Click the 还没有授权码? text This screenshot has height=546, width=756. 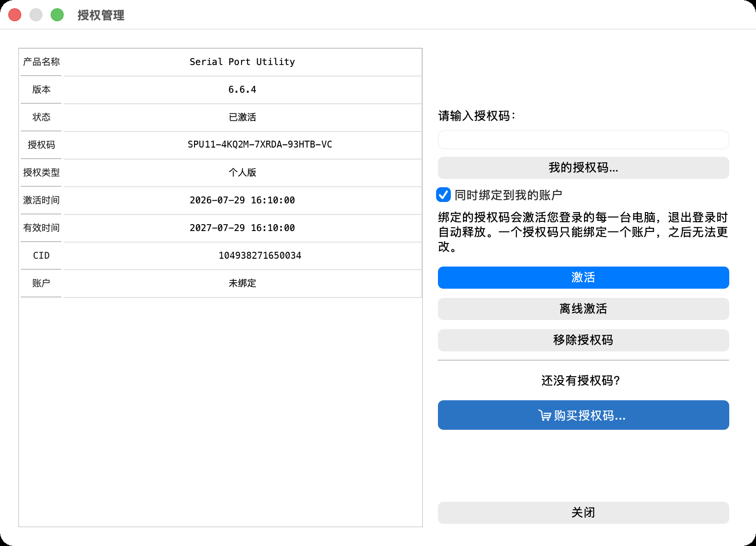(580, 380)
